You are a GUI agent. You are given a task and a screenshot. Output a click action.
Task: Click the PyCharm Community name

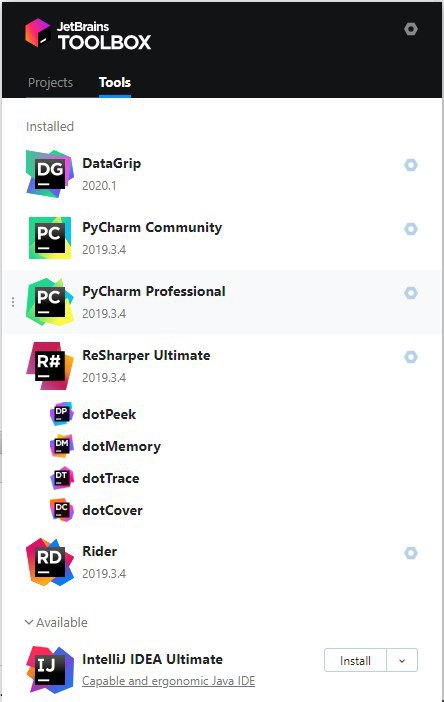click(x=152, y=227)
